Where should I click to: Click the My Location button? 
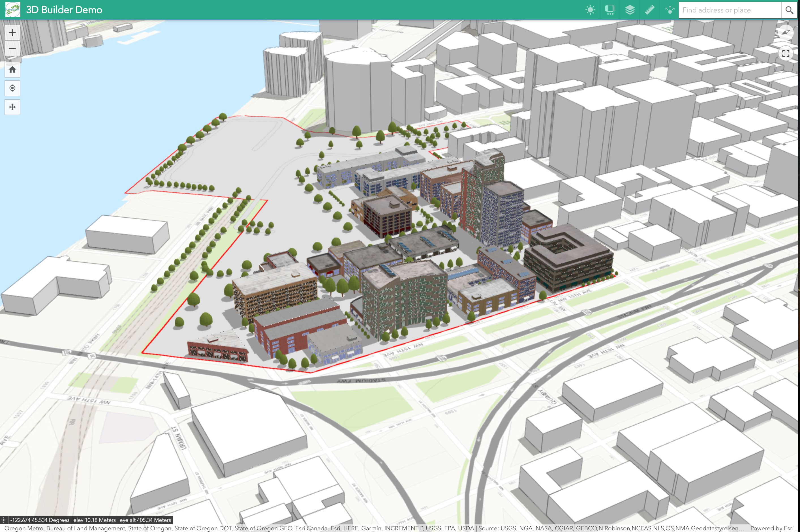tap(12, 88)
